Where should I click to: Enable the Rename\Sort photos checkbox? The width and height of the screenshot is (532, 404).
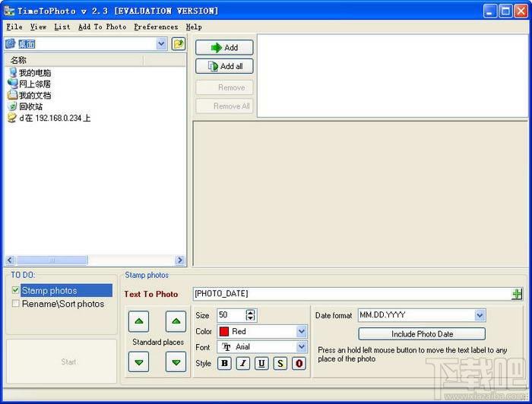(x=15, y=303)
